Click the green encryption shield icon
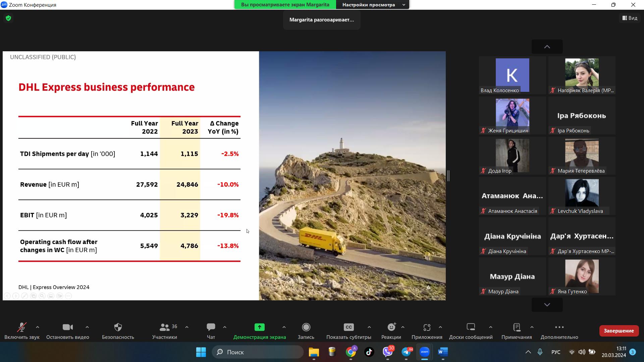644x362 pixels. point(8,18)
